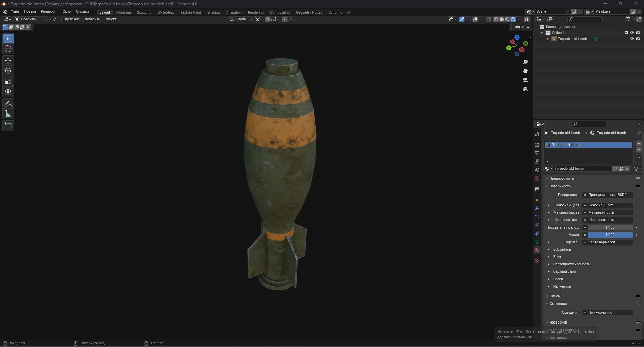The width and height of the screenshot is (644, 347).
Task: Open the Scene properties tab
Action: 537,170
